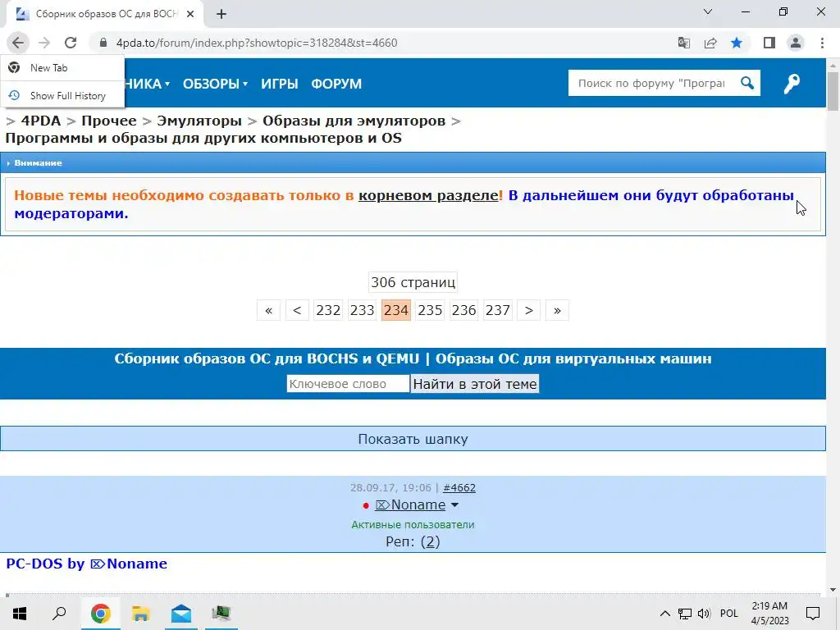Open the tab search chevron
Viewport: 840px width, 630px height.
pos(708,11)
